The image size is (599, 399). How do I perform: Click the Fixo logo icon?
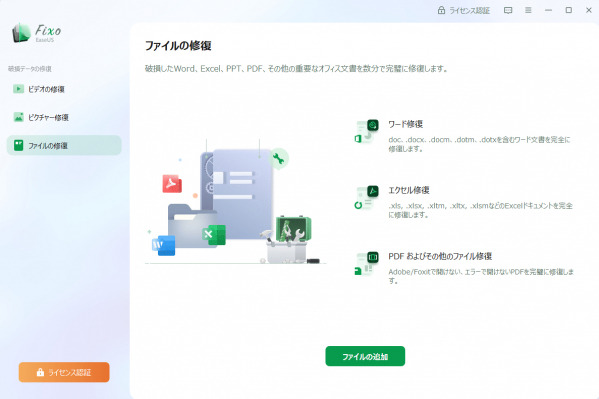point(21,33)
